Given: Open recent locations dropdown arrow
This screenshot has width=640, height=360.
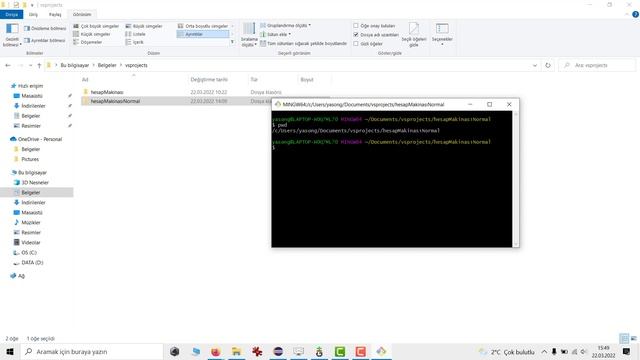Looking at the screenshot, I should 30,65.
